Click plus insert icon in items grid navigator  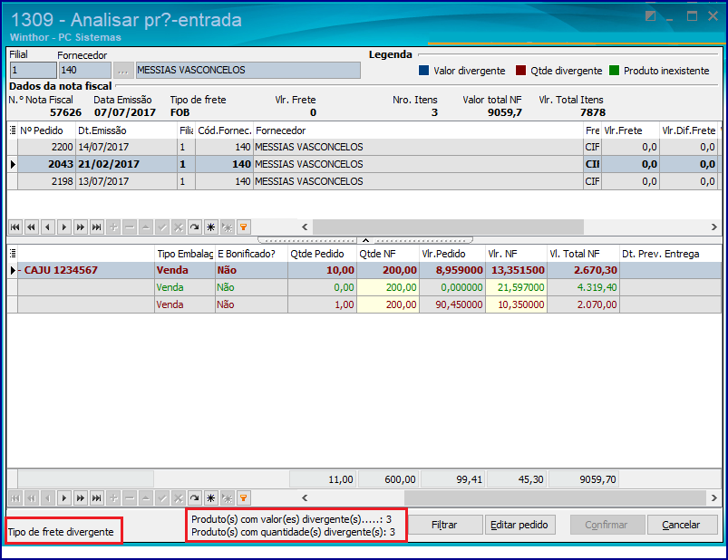(x=113, y=497)
